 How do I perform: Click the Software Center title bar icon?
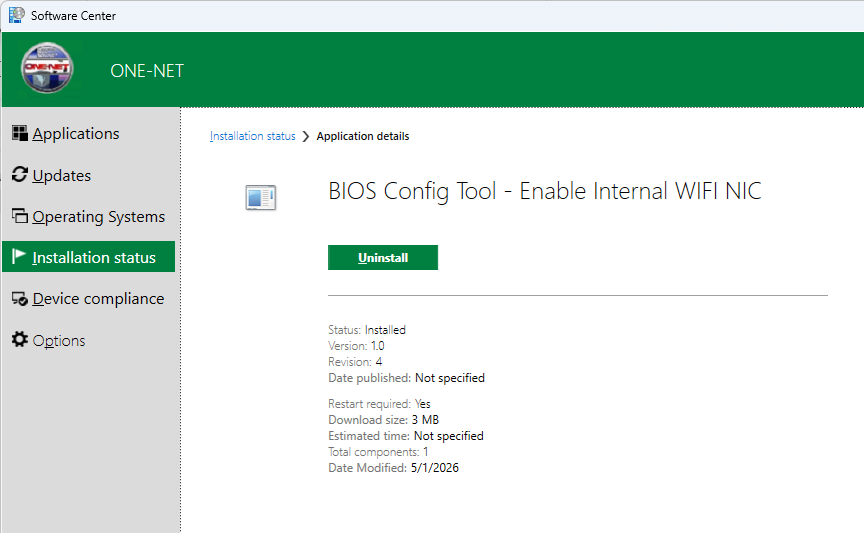pyautogui.click(x=17, y=15)
